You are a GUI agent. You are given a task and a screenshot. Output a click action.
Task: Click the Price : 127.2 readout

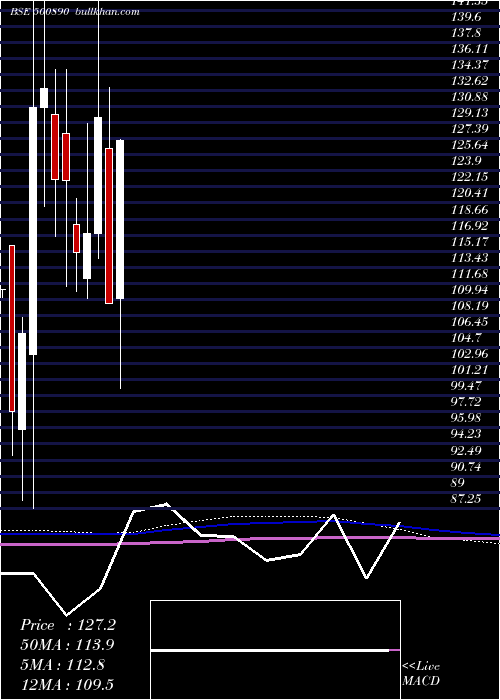(x=68, y=625)
